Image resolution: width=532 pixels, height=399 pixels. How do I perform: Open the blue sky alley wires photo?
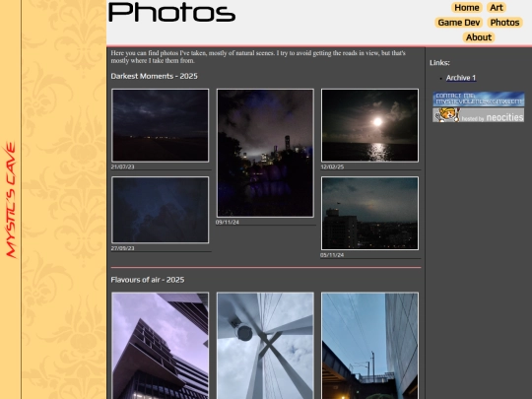pyautogui.click(x=369, y=346)
